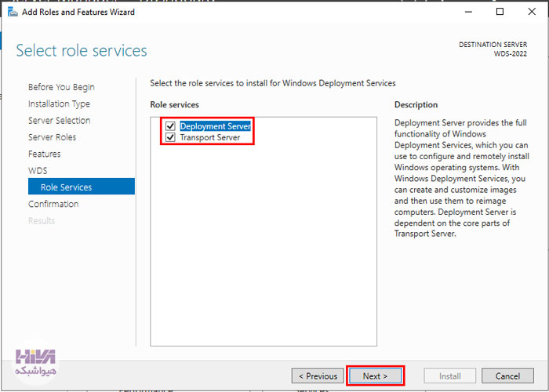549x392 pixels.
Task: Select the Transport Server role service label
Action: click(210, 137)
